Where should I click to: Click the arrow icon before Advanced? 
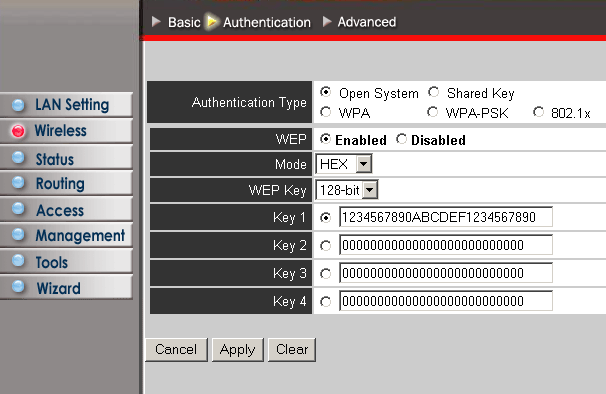pos(327,22)
